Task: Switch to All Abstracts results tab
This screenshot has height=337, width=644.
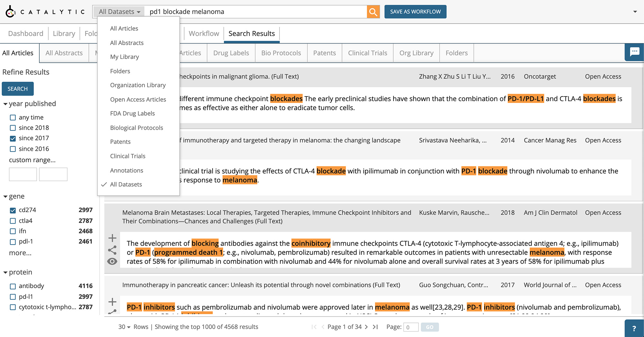Action: tap(64, 53)
